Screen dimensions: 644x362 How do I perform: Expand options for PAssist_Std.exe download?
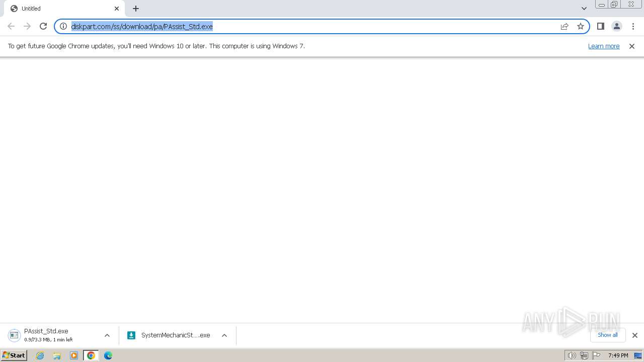pos(107,335)
